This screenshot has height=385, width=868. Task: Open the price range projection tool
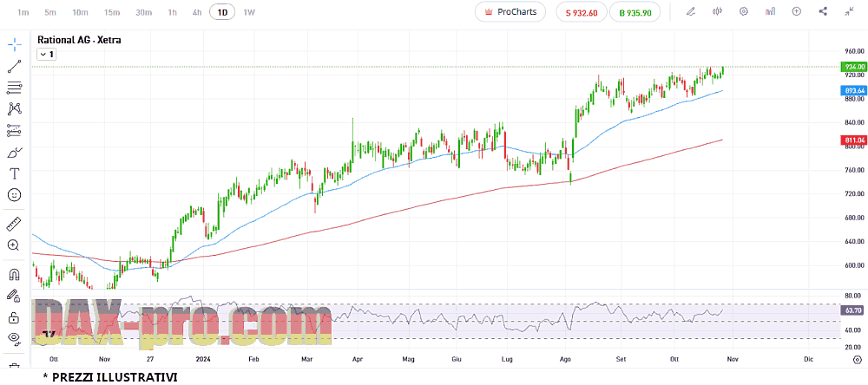click(15, 131)
